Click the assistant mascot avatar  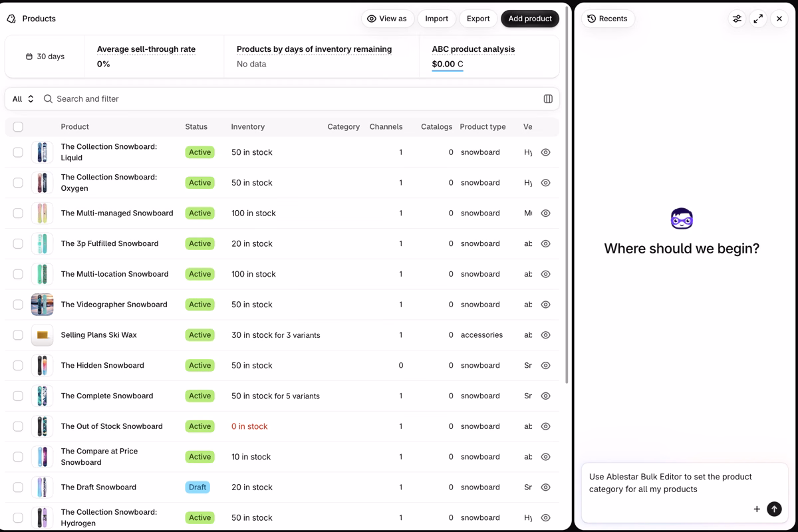[682, 218]
